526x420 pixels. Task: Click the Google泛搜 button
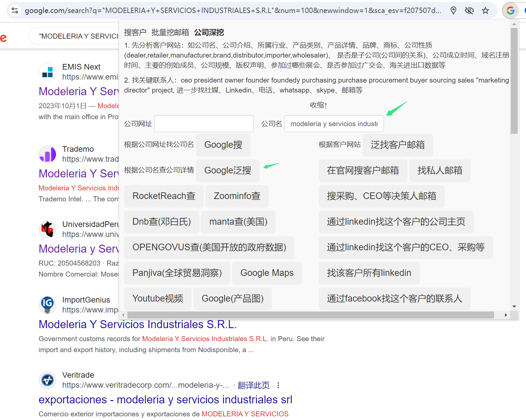click(x=228, y=170)
